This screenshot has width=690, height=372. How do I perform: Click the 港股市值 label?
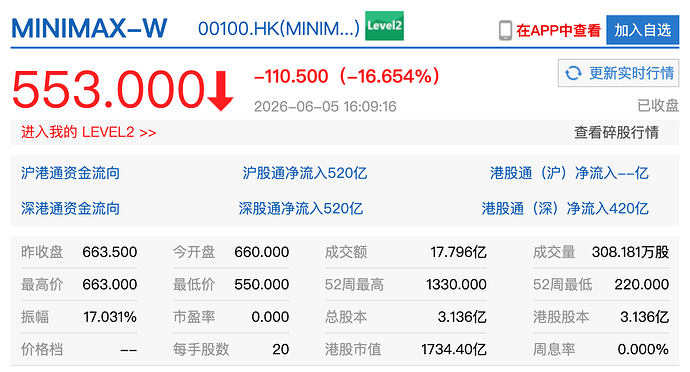(x=353, y=350)
